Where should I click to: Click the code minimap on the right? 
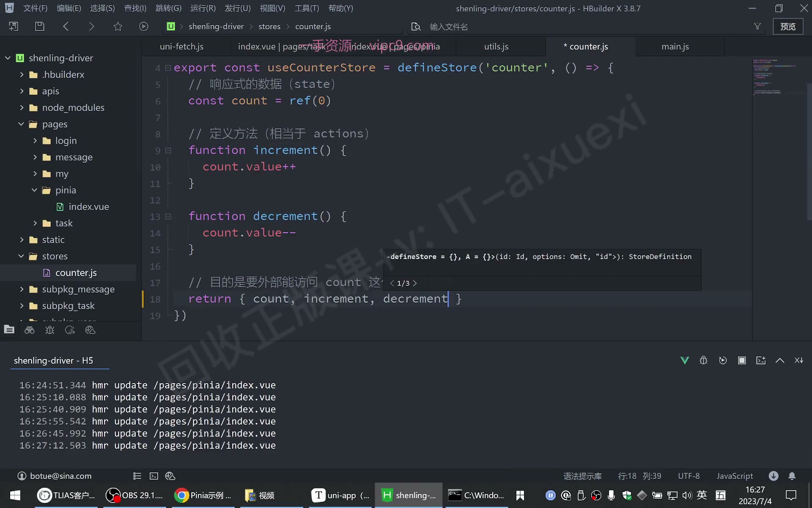pos(775,77)
